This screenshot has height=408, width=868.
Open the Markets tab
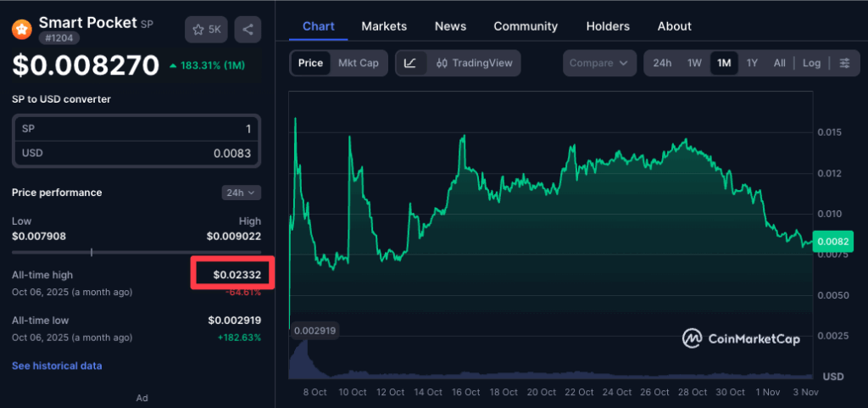(x=384, y=26)
